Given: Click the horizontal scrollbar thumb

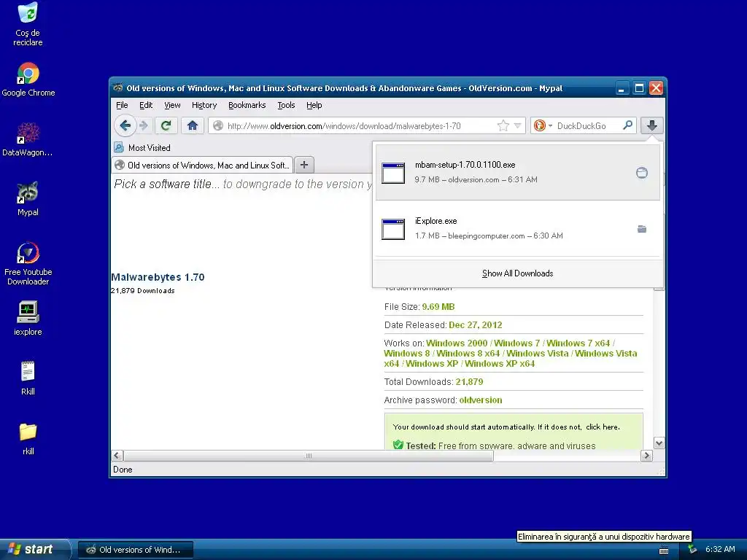Looking at the screenshot, I should (309, 456).
